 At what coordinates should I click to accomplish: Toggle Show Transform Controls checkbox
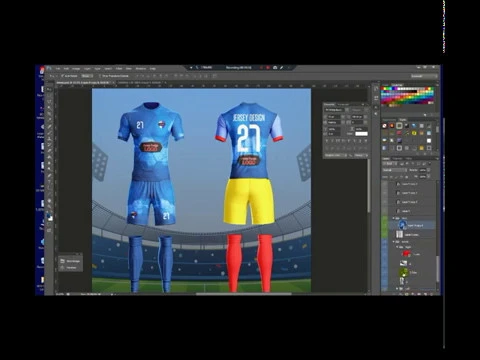[100, 76]
